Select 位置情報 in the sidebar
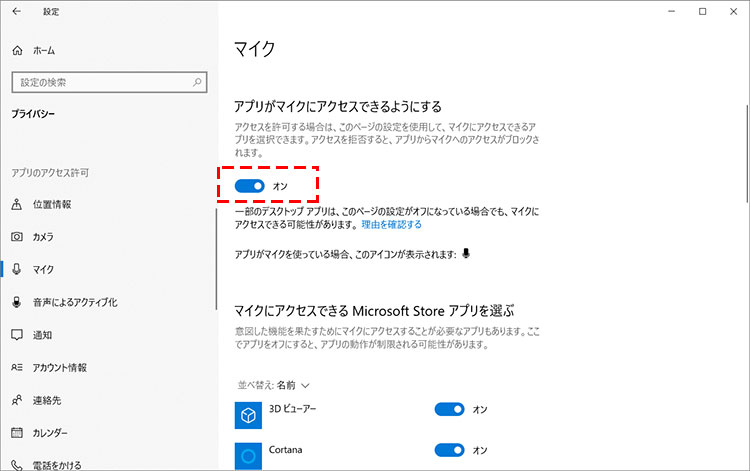Viewport: 750px width, 471px height. pyautogui.click(x=52, y=205)
